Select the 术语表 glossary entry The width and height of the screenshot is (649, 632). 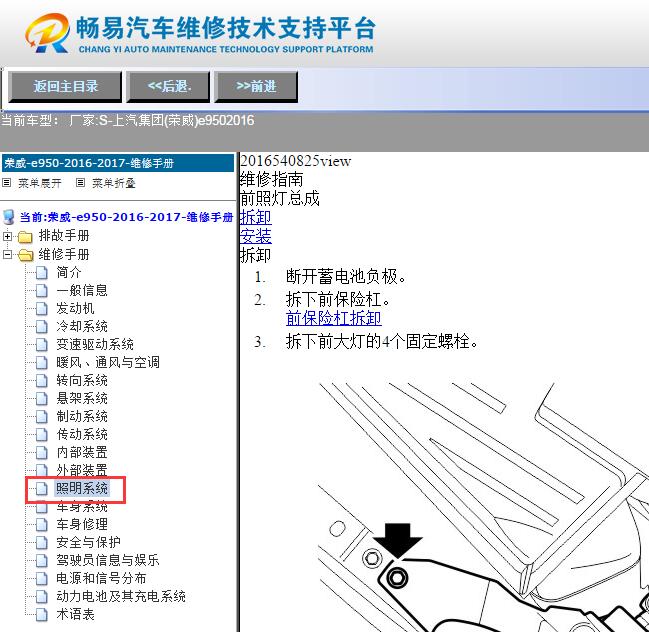point(75,614)
